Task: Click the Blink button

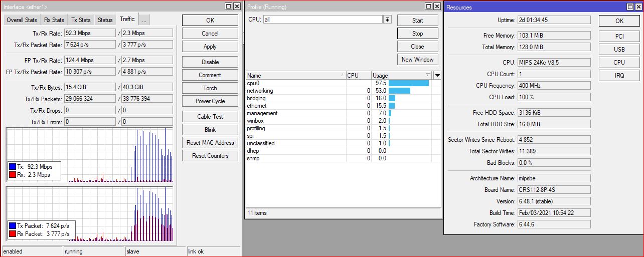Action: click(x=210, y=130)
